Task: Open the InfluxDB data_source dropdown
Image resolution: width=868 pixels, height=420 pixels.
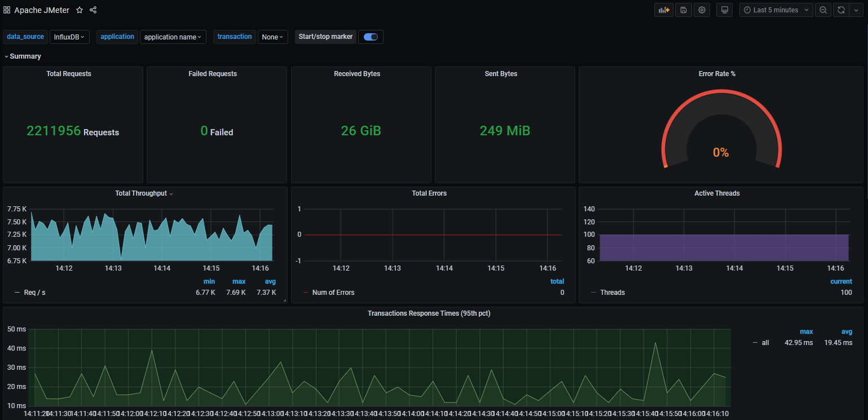Action: pyautogui.click(x=69, y=36)
